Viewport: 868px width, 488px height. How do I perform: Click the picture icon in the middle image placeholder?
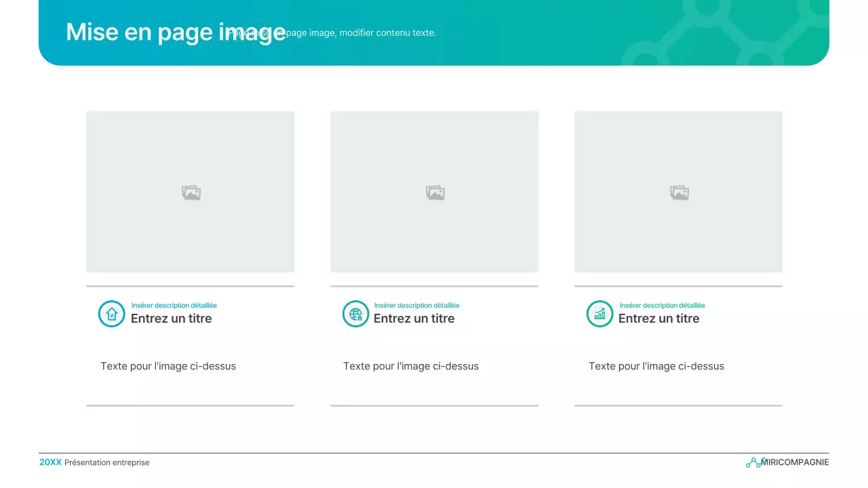[x=435, y=193]
